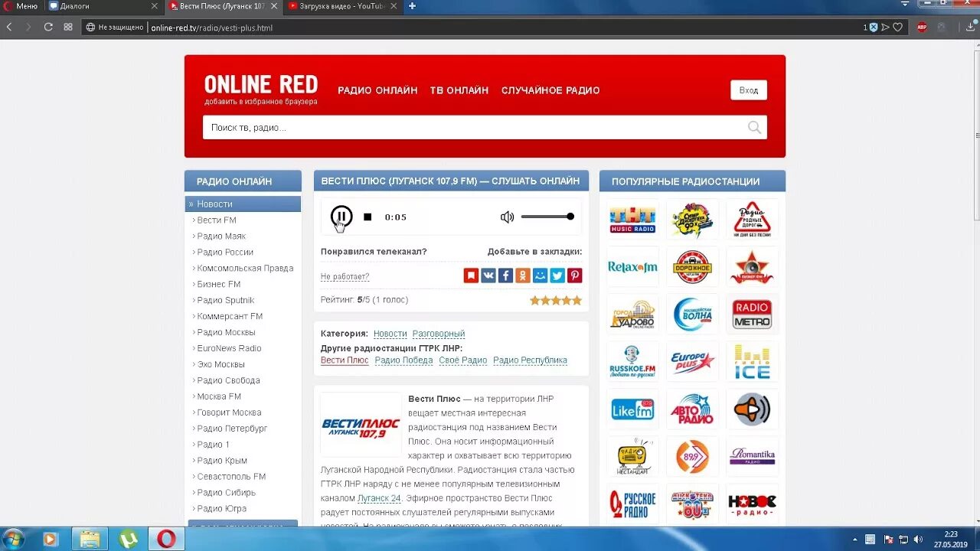Screen dimensions: 980x551
Task: Open the Русское Радио station
Action: [x=632, y=504]
